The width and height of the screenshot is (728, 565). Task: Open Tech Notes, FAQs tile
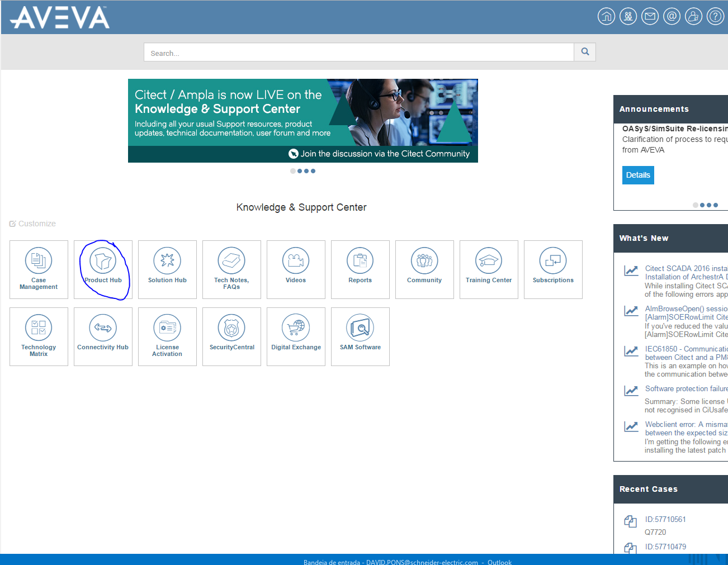pyautogui.click(x=231, y=269)
